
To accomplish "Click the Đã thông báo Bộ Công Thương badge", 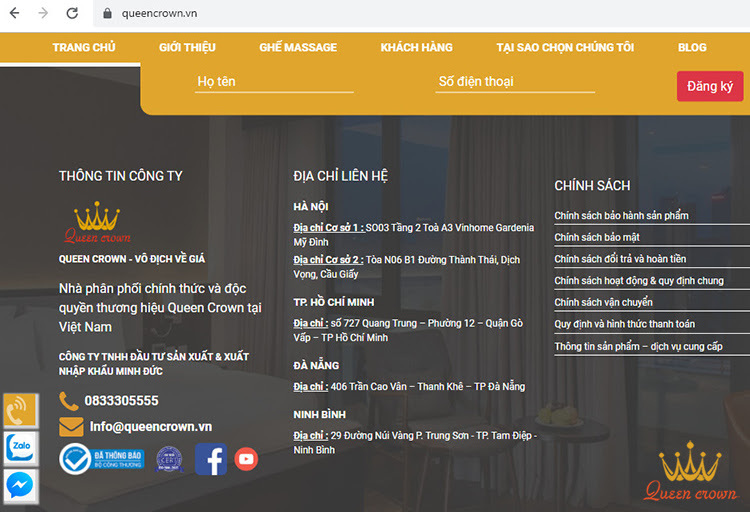I will [101, 459].
